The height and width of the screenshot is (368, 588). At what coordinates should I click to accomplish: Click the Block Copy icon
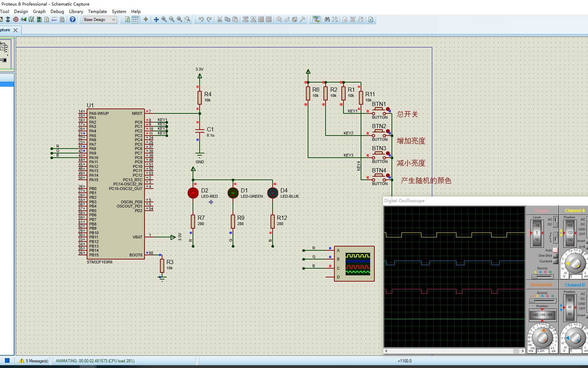[x=246, y=20]
